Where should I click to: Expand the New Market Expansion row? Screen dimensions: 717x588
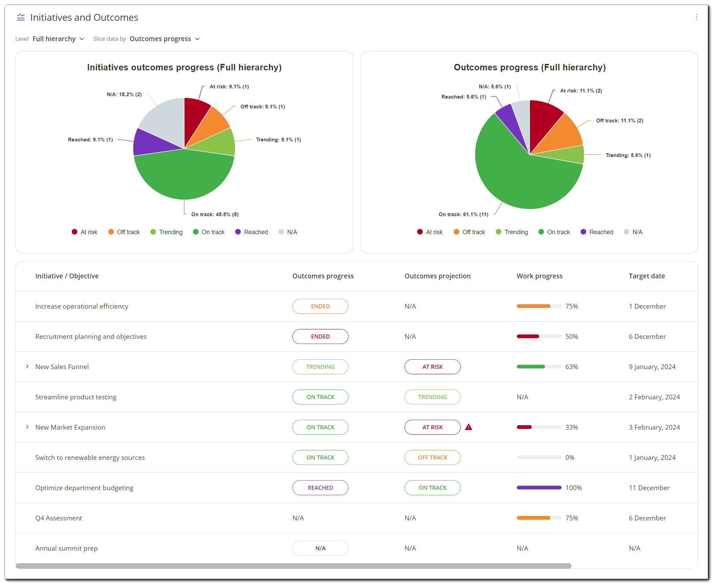27,427
